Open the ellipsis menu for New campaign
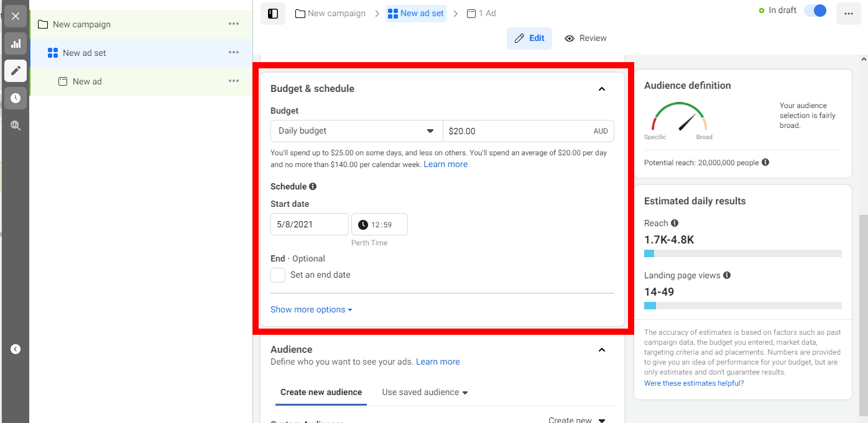The height and width of the screenshot is (423, 868). (x=234, y=24)
